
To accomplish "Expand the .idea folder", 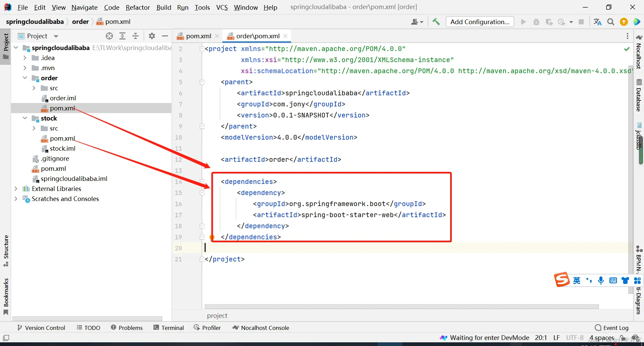I will point(25,58).
